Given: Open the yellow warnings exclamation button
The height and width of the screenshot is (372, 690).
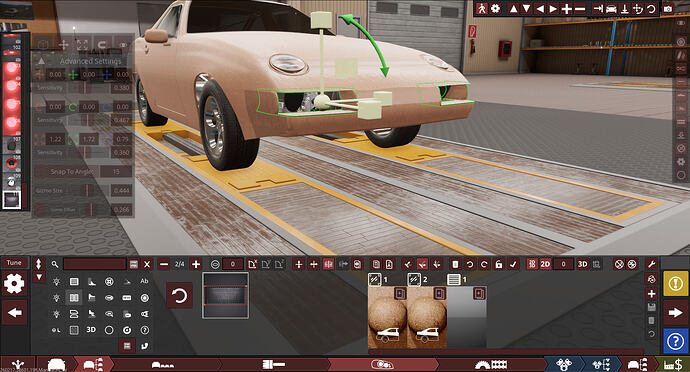Looking at the screenshot, I should coord(675,283).
